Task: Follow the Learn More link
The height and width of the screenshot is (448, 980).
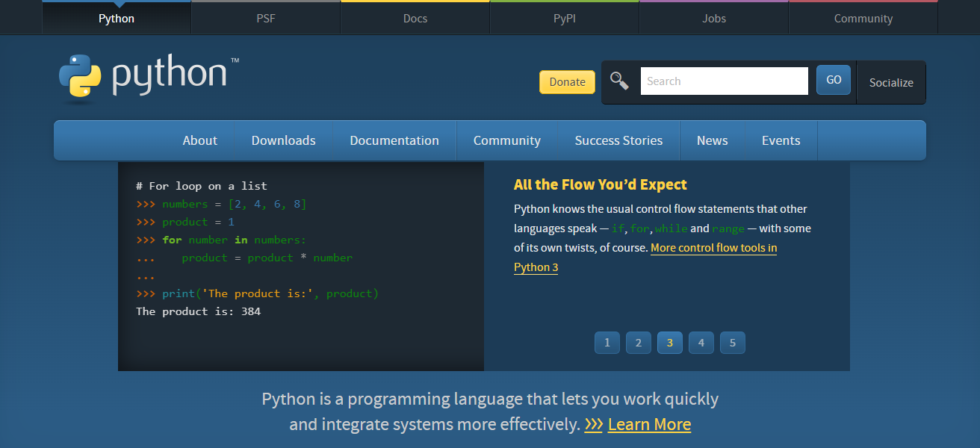Action: [x=649, y=425]
